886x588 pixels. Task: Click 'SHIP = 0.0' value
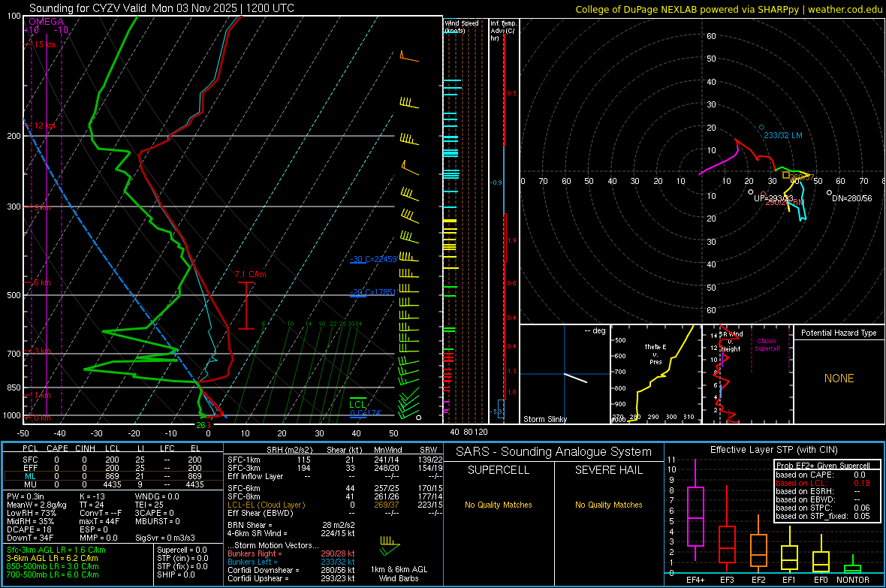(x=176, y=574)
